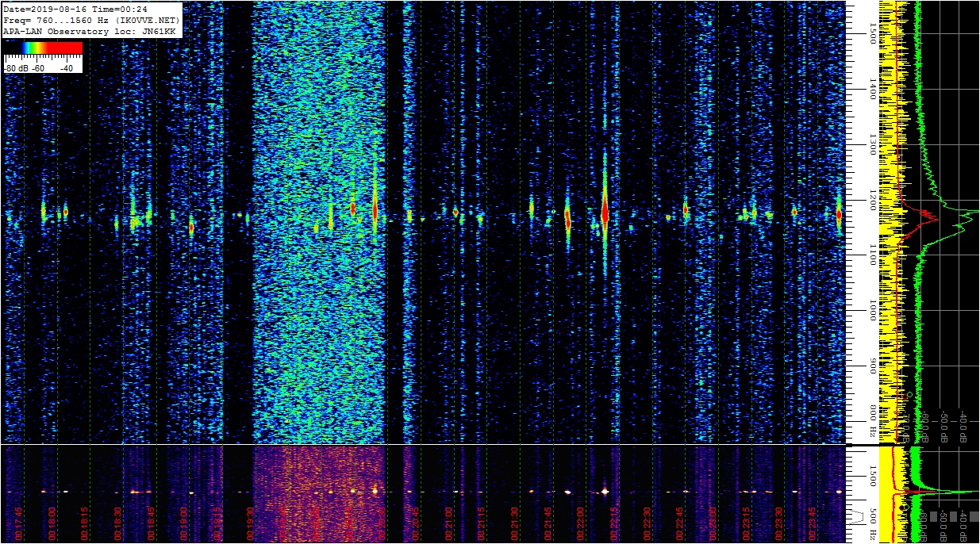Select the 'Freq= 760...1560 Hz (IK0VVE.NET)' line
Viewport: 980px width, 544px height.
pos(91,20)
